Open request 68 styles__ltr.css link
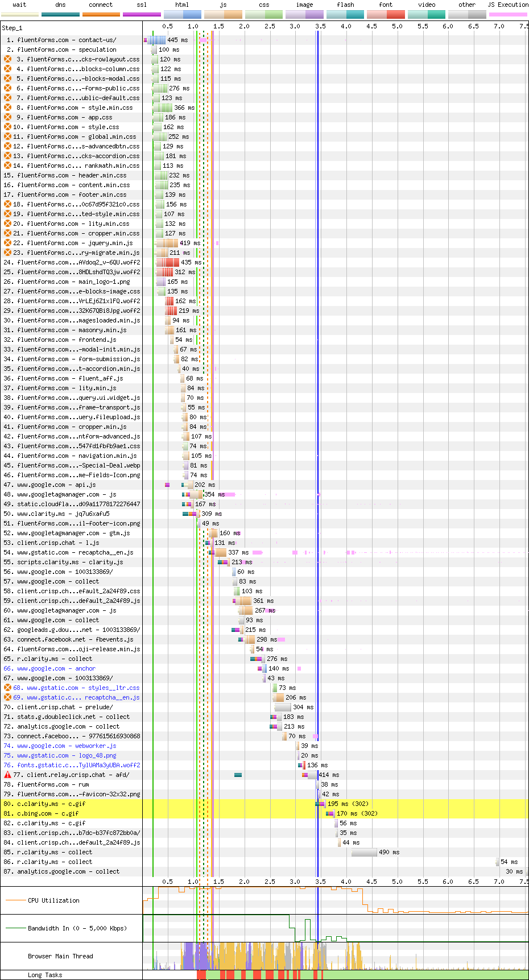The height and width of the screenshot is (980, 529). [x=76, y=688]
